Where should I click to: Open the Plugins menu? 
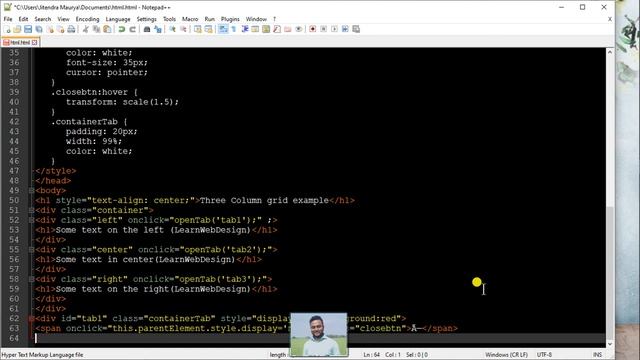pos(230,19)
